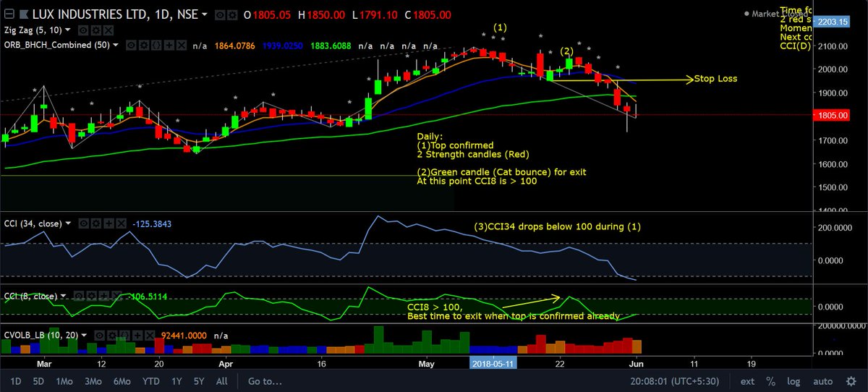The image size is (868, 392).
Task: Set chart range to 1Mo
Action: tap(64, 381)
